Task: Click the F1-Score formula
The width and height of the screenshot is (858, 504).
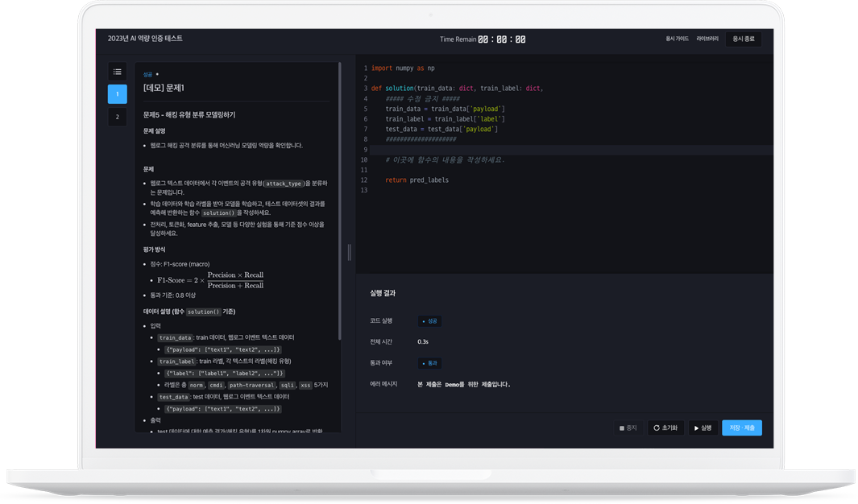Action: (x=210, y=280)
